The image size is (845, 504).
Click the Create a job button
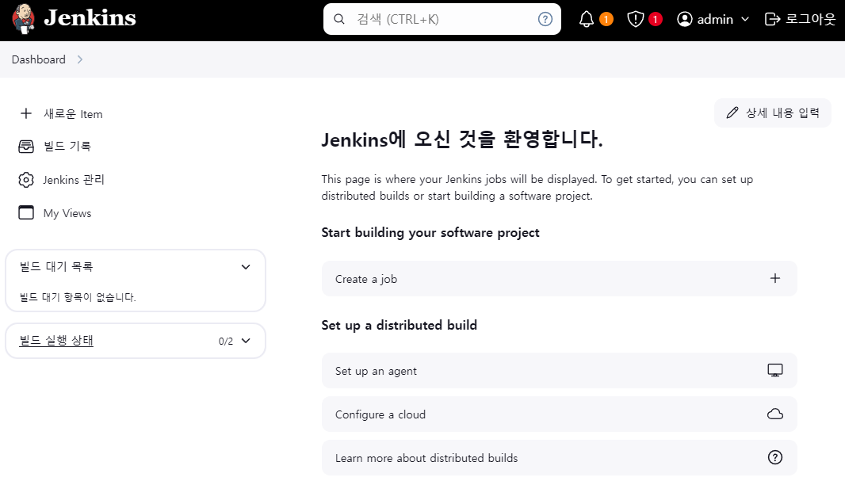[560, 279]
